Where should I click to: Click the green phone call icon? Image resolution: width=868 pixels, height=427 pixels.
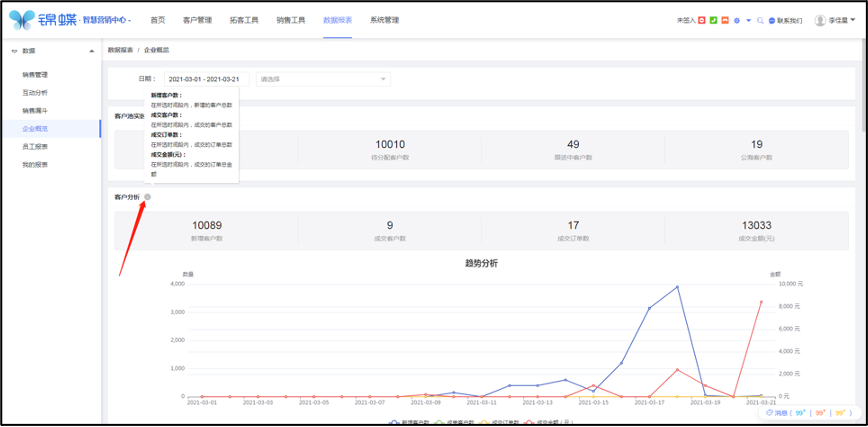tap(713, 20)
